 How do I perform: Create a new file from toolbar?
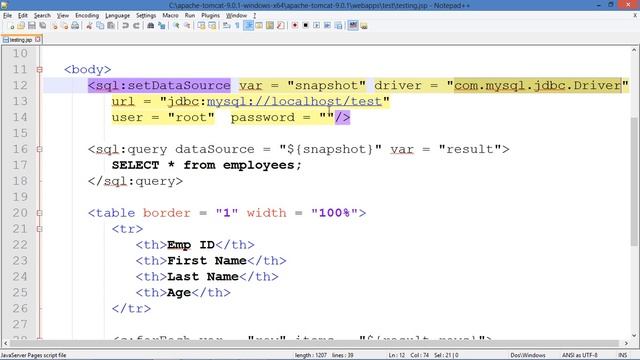coord(11,26)
